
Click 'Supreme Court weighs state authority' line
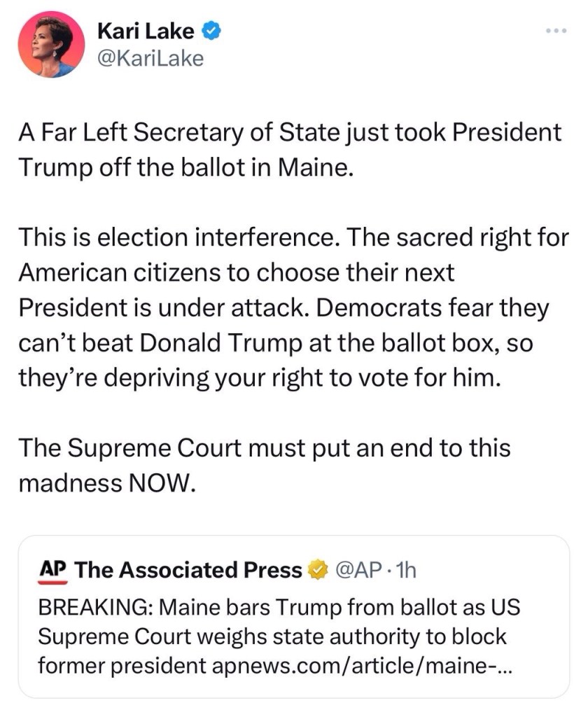tap(272, 636)
